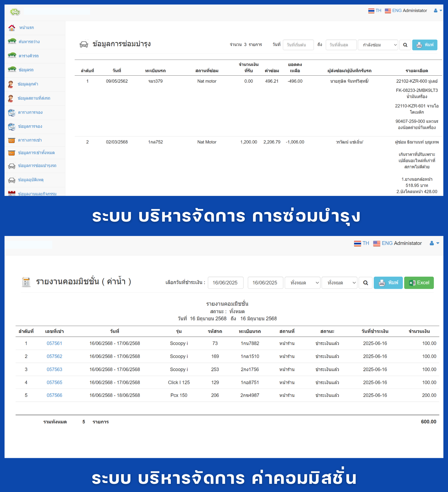448x492 pixels.
Task: Open the home icon หน้าแรก
Action: click(x=12, y=28)
